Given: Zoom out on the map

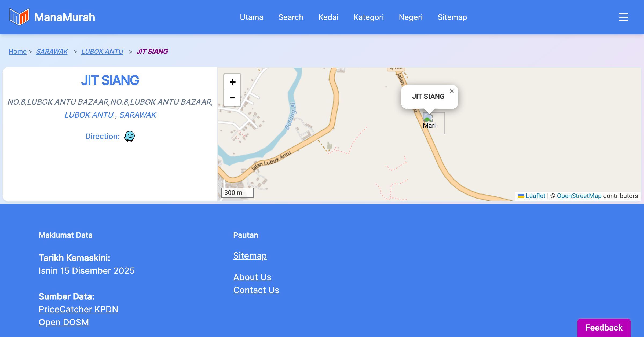Looking at the screenshot, I should [x=232, y=98].
